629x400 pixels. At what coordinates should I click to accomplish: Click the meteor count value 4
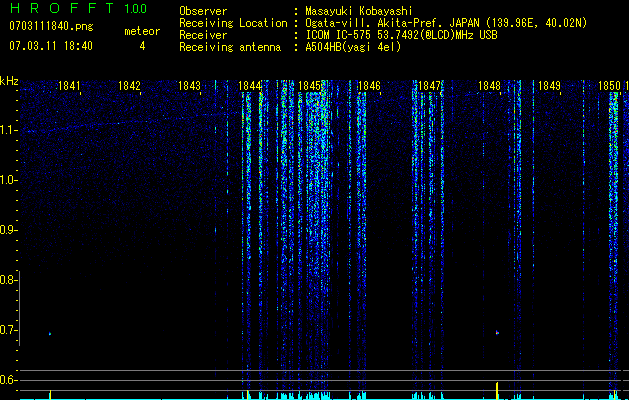point(142,46)
